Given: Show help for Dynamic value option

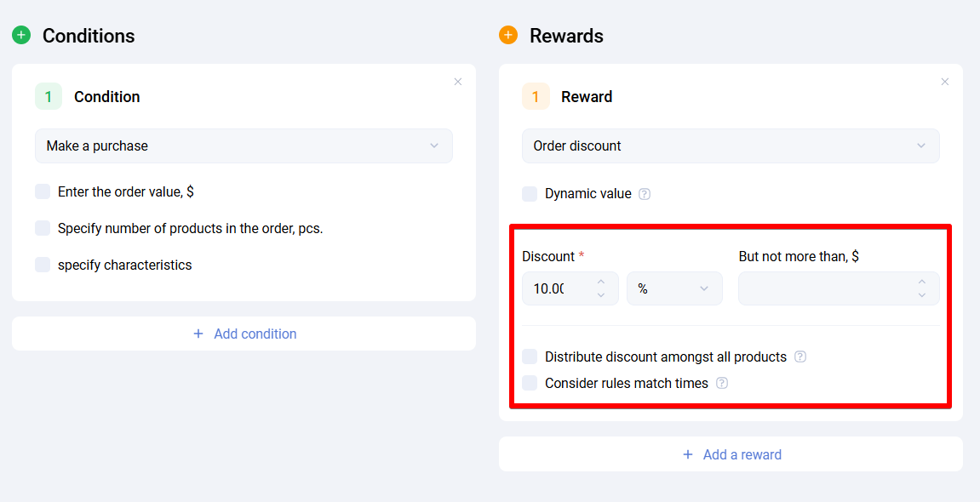Looking at the screenshot, I should pyautogui.click(x=645, y=194).
